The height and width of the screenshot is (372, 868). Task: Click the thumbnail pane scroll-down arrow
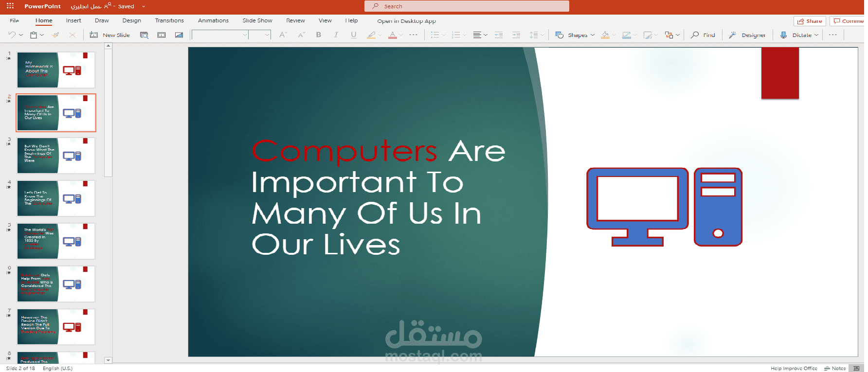click(x=108, y=360)
